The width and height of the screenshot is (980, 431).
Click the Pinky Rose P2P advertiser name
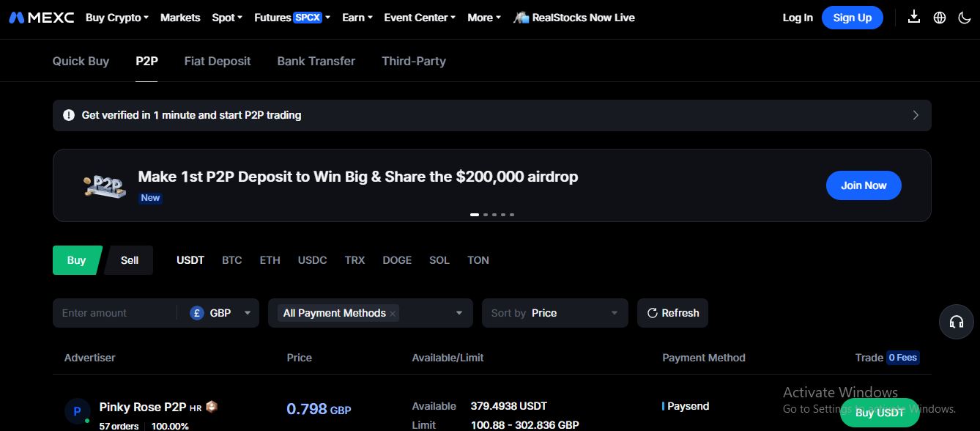coord(143,407)
